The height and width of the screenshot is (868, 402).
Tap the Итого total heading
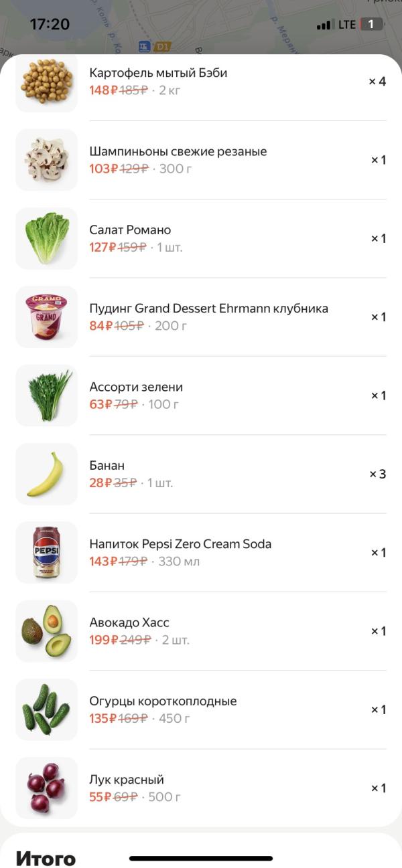coord(46,859)
